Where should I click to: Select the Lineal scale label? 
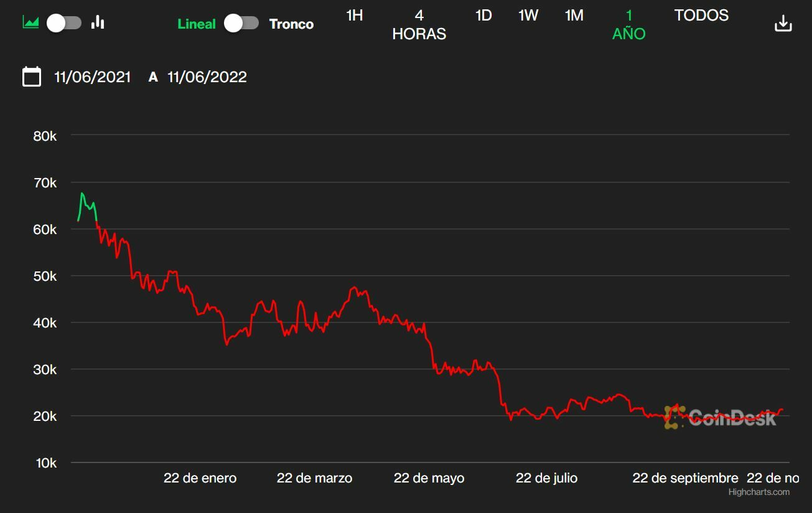[197, 24]
